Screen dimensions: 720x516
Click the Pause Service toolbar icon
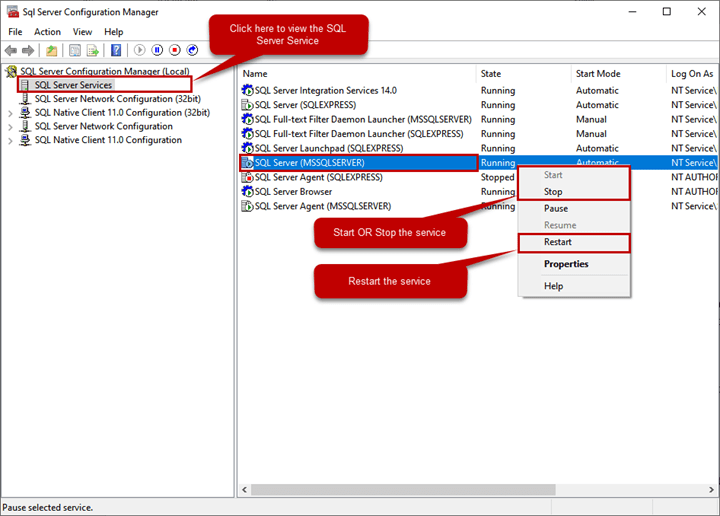[x=157, y=50]
